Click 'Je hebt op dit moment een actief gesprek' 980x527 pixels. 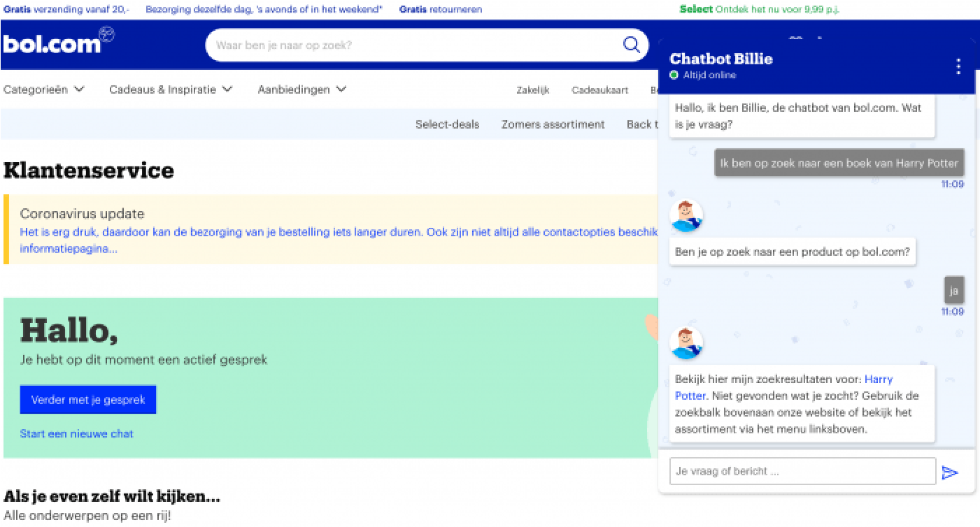point(143,360)
